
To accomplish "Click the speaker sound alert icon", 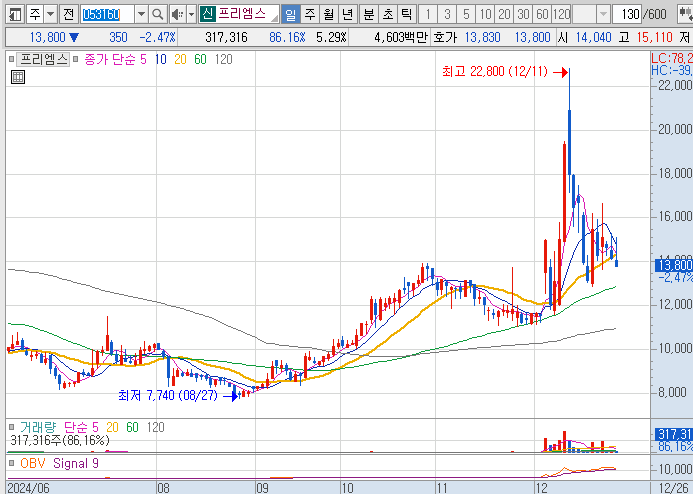I will pyautogui.click(x=178, y=15).
